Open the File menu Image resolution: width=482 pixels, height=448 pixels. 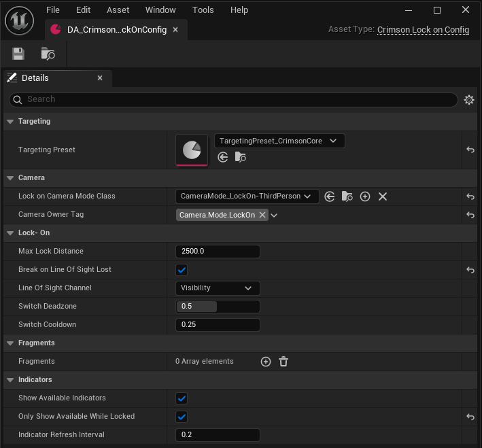tap(53, 10)
